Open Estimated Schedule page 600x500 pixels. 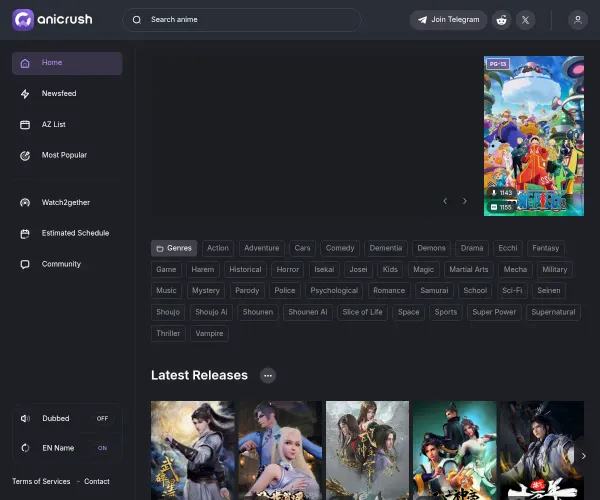(x=75, y=234)
